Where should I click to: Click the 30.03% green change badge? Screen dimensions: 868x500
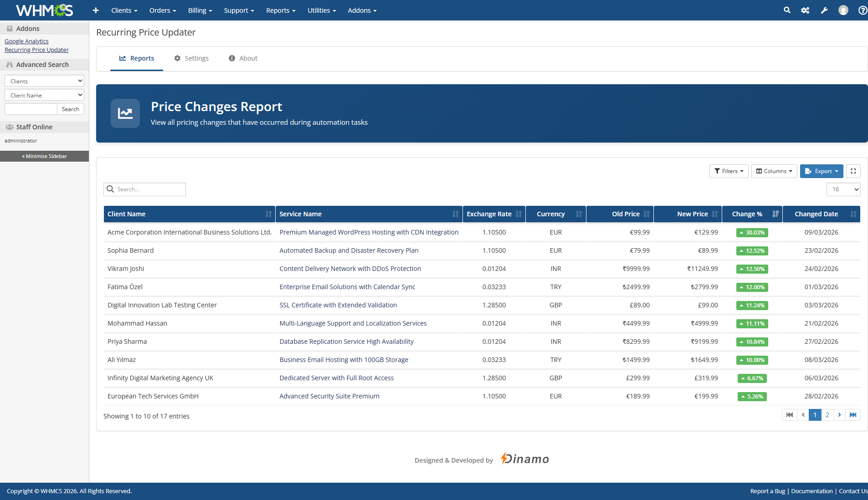(752, 233)
